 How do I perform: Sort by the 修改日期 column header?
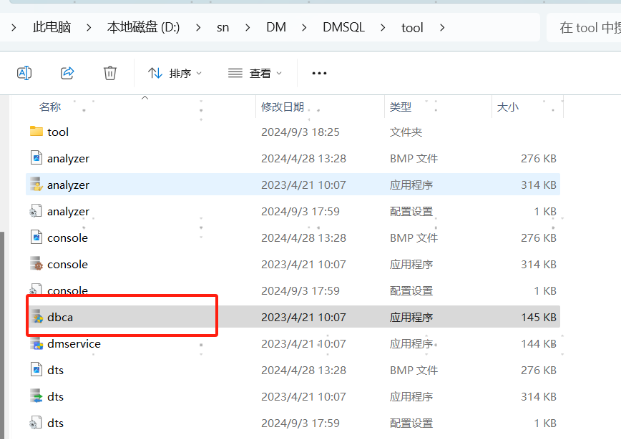(x=282, y=107)
